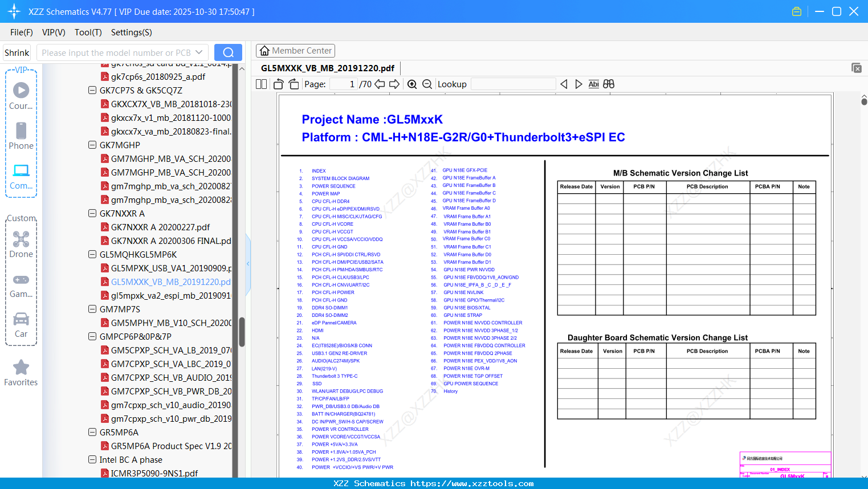Open gkxcx7x_va_mb_20180823-final file

pos(171,131)
